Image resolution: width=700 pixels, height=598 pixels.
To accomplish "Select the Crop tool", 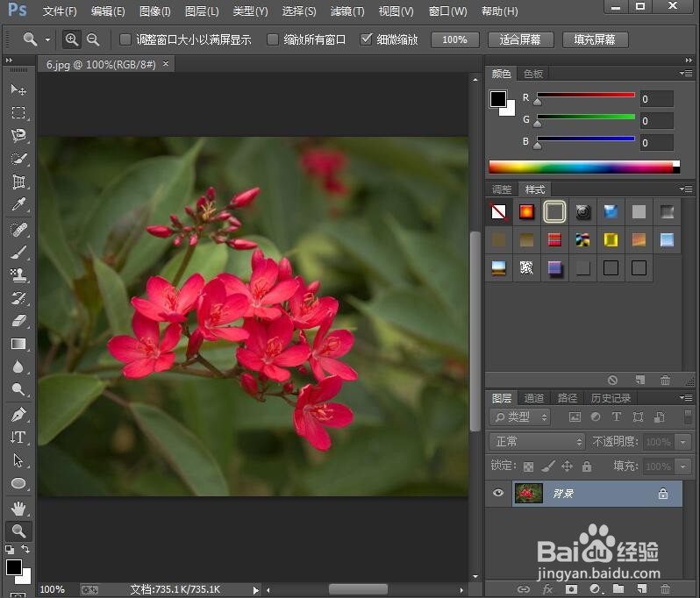I will [18, 182].
